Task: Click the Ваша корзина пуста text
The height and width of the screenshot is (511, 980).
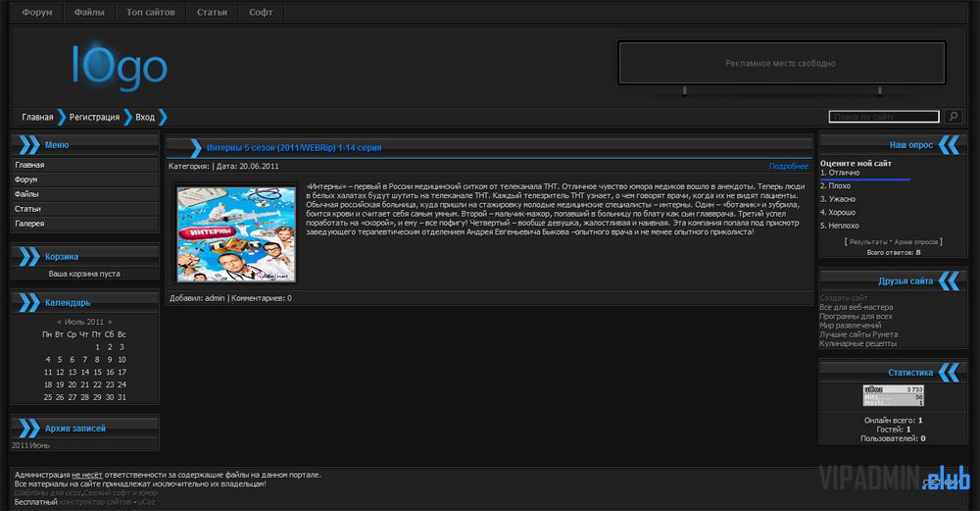Action: (x=84, y=274)
